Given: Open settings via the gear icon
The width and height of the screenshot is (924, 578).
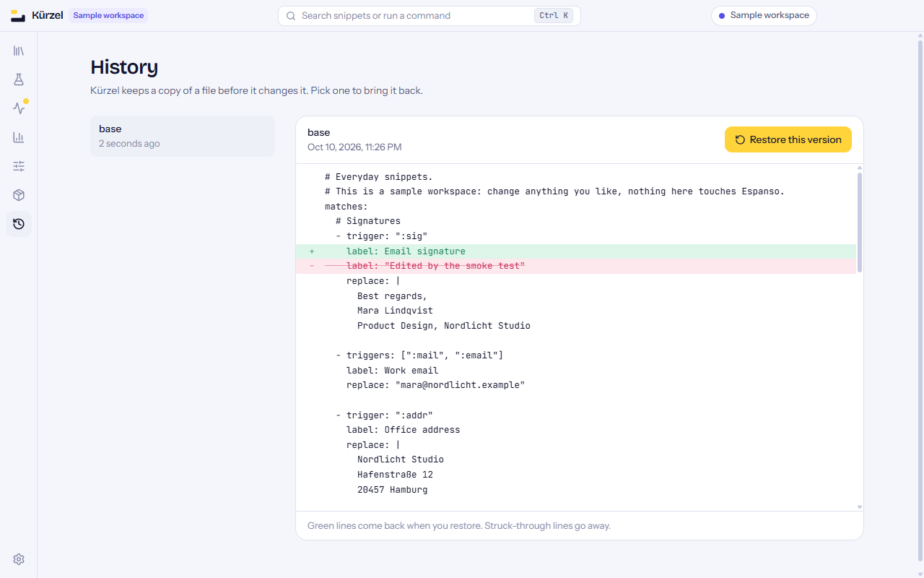Looking at the screenshot, I should tap(19, 559).
